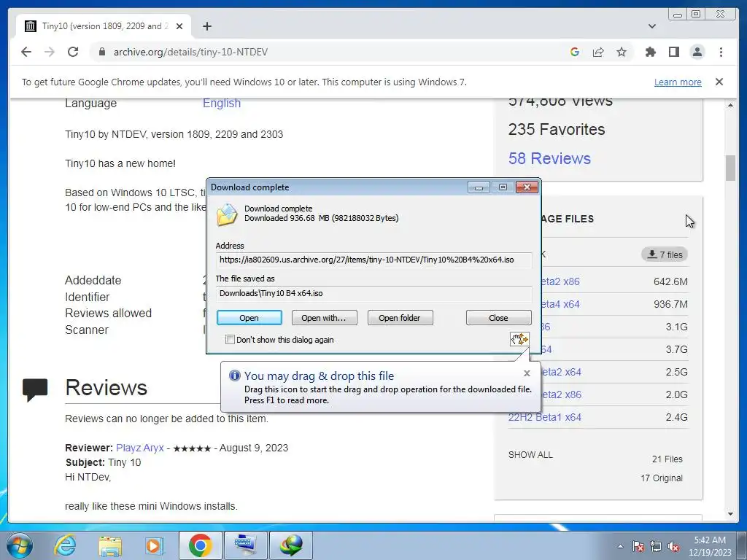Show hidden system tray icons
The image size is (747, 560).
620,546
